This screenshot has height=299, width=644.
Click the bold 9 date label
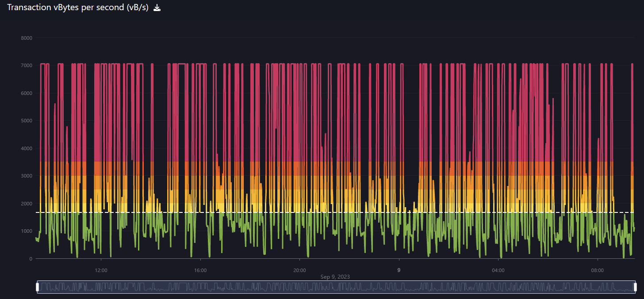pos(399,270)
